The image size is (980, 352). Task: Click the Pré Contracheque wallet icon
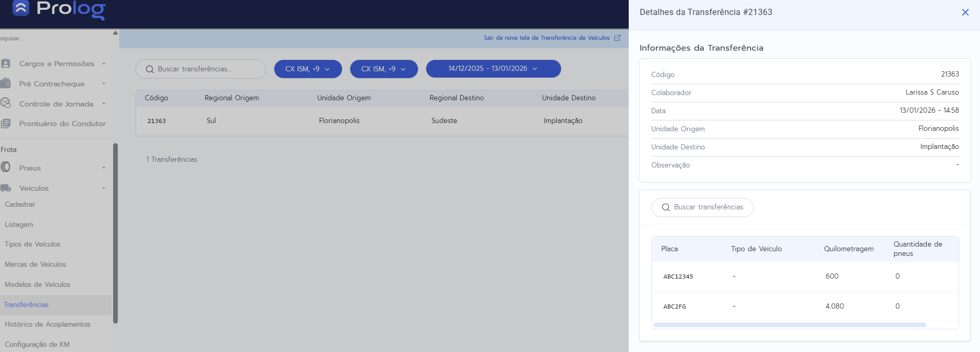tap(6, 83)
